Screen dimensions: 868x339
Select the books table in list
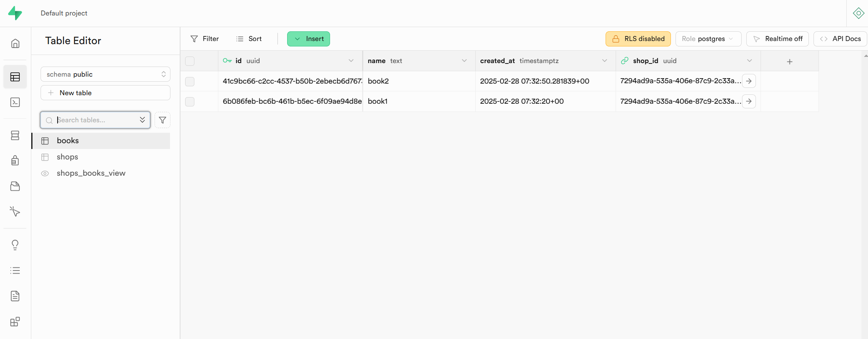[x=101, y=141]
